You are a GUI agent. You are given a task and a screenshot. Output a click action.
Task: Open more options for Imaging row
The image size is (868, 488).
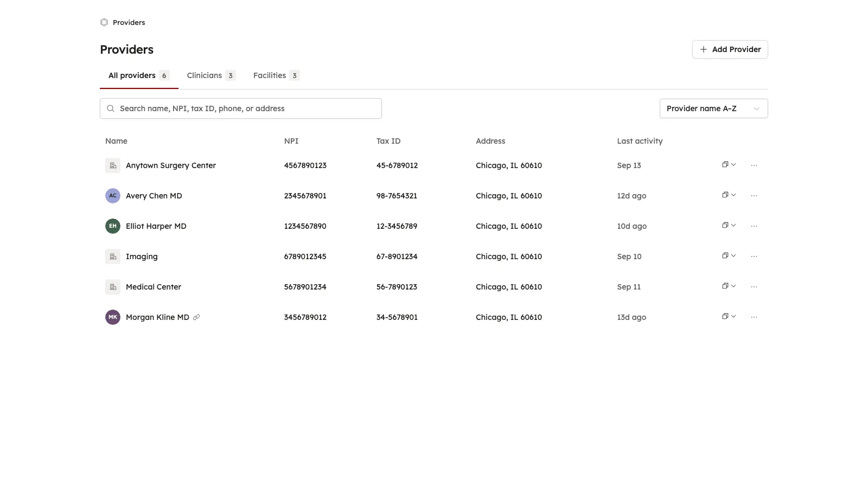(754, 256)
